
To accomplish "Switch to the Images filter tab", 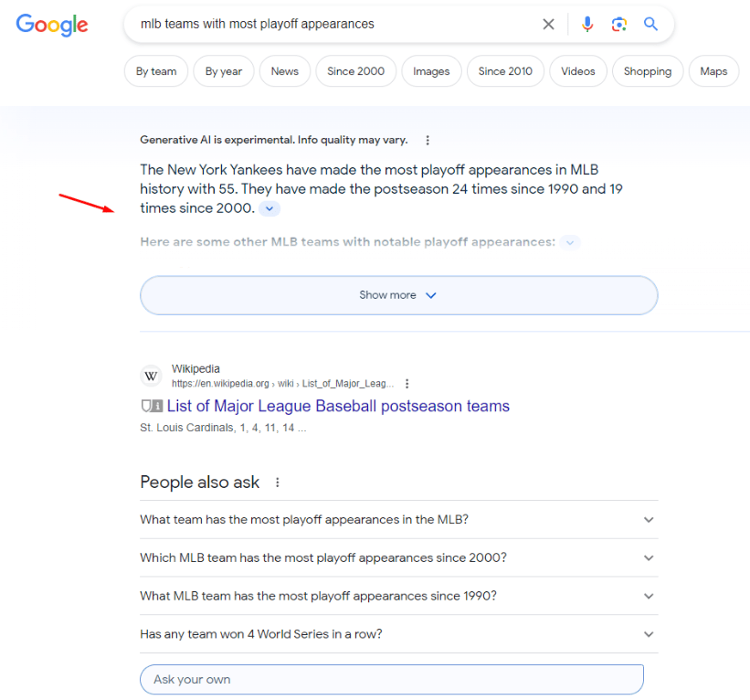I will [x=431, y=71].
